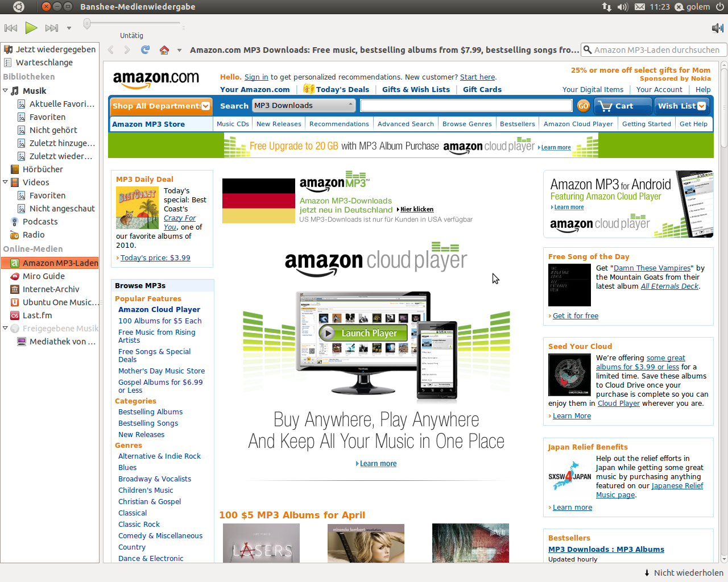Viewport: 728px width, 582px height.
Task: Click the Amazon MP3-Laden search field
Action: 654,49
